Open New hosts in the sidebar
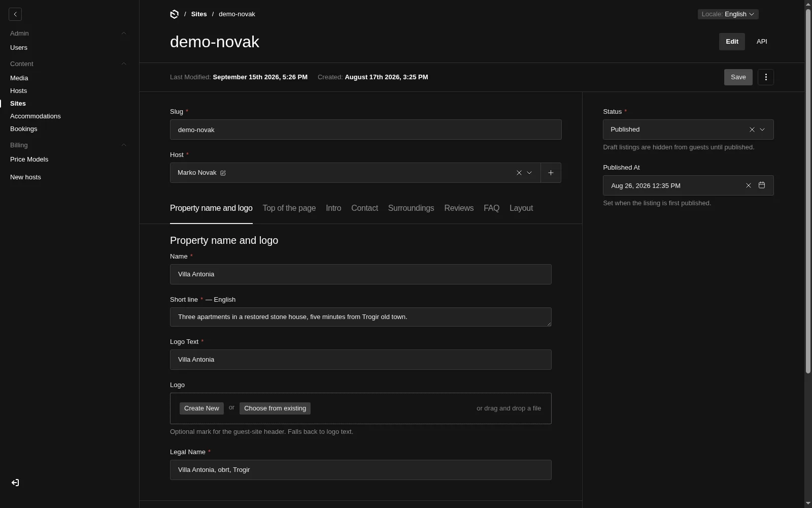Image resolution: width=812 pixels, height=508 pixels. [25, 177]
